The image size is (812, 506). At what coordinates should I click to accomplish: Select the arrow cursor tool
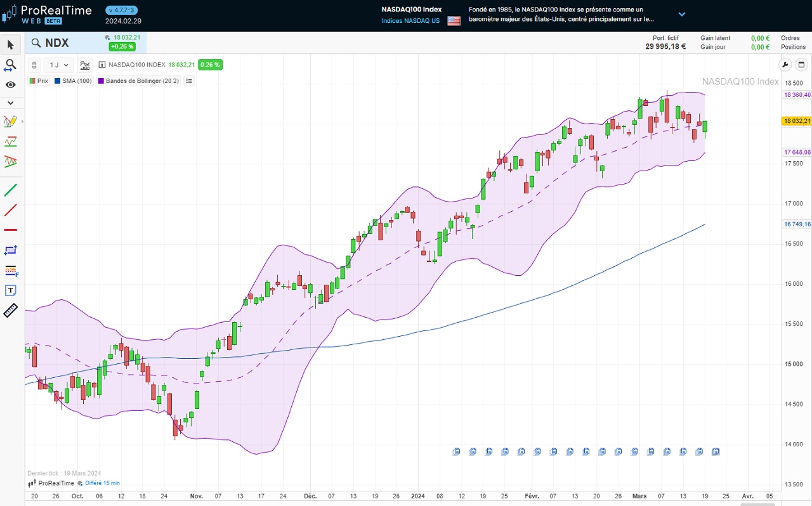[10, 44]
